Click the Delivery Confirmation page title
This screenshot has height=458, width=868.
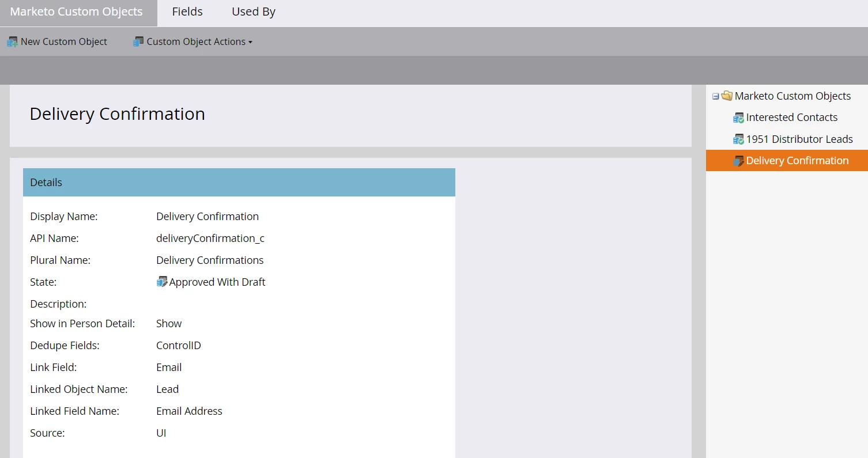[118, 114]
